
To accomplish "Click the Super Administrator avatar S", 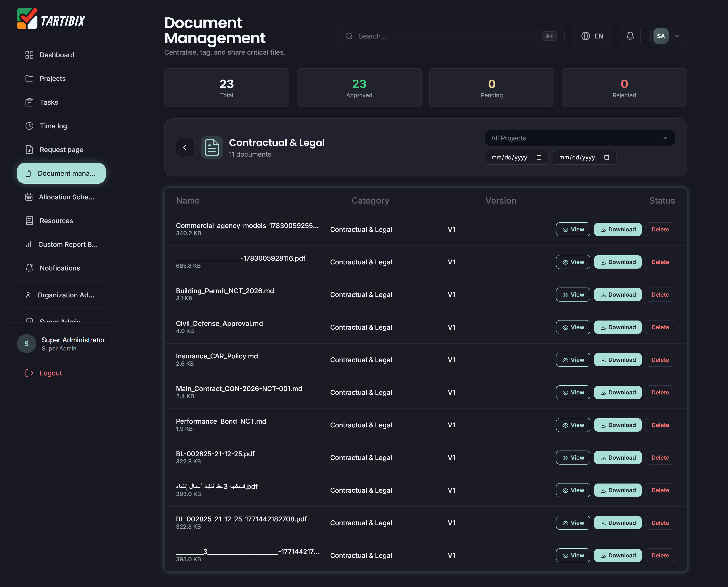I will pyautogui.click(x=26, y=344).
